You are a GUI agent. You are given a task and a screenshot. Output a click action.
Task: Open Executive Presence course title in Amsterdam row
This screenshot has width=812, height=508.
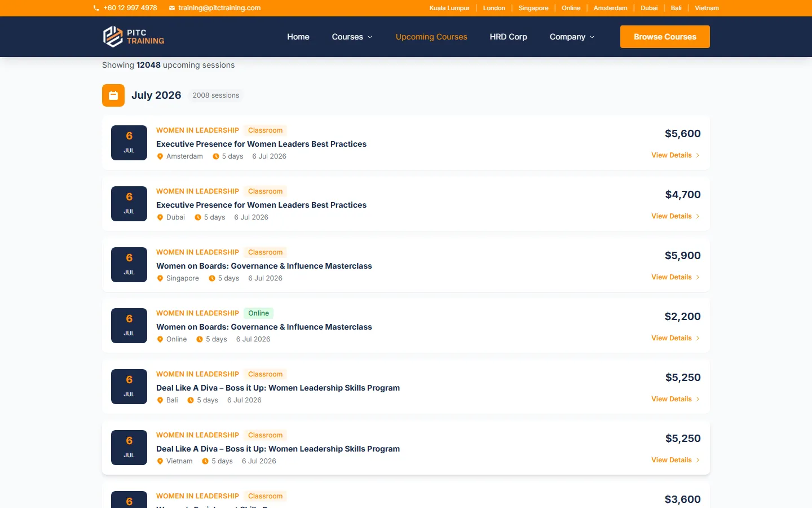(x=261, y=144)
